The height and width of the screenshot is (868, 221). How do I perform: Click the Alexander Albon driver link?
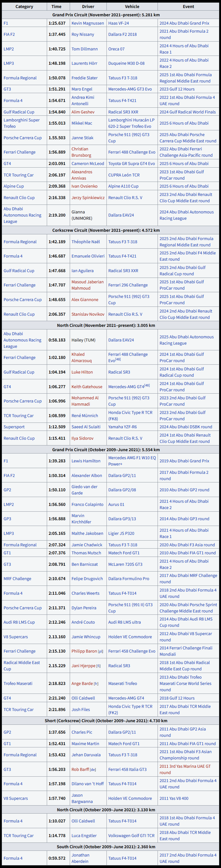tap(87, 476)
